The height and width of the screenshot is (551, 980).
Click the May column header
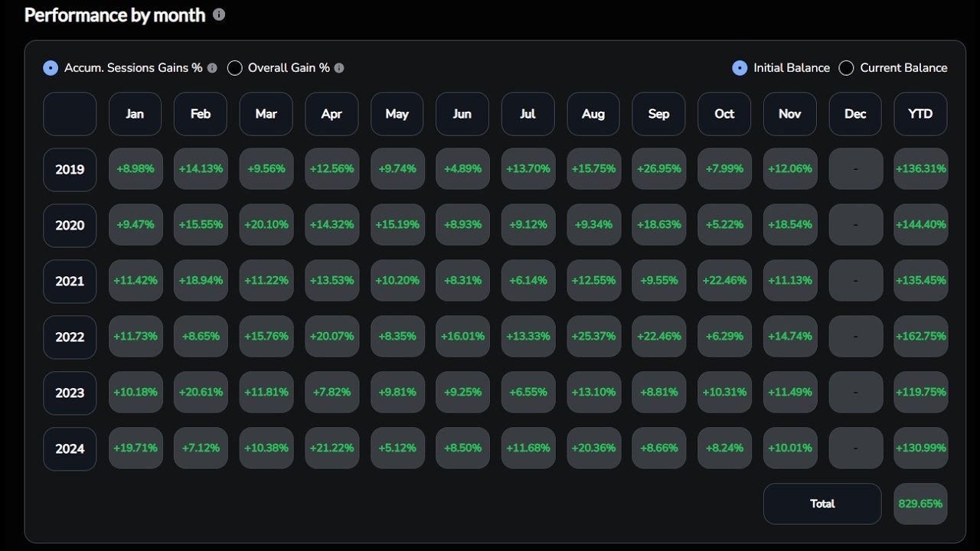click(x=397, y=114)
